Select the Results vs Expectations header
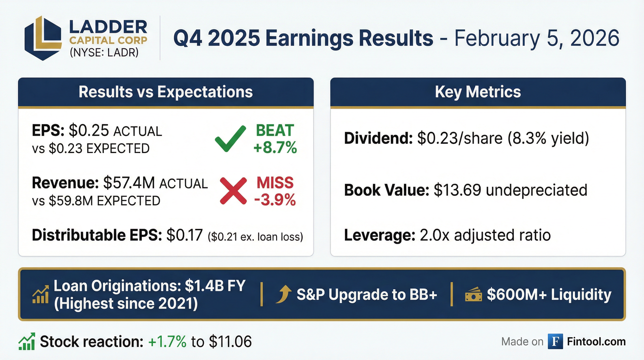Image resolution: width=644 pixels, height=360 pixels. tap(166, 92)
